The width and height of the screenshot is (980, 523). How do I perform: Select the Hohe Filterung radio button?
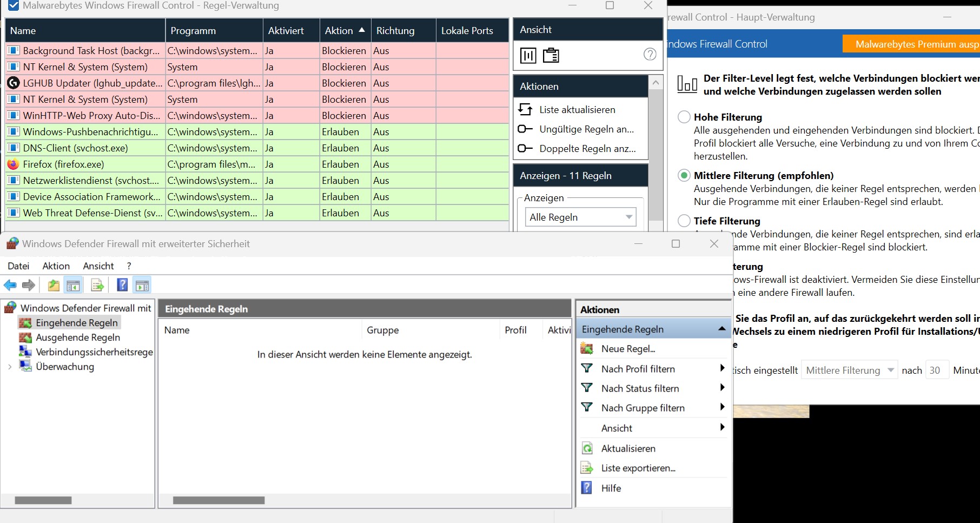tap(684, 117)
